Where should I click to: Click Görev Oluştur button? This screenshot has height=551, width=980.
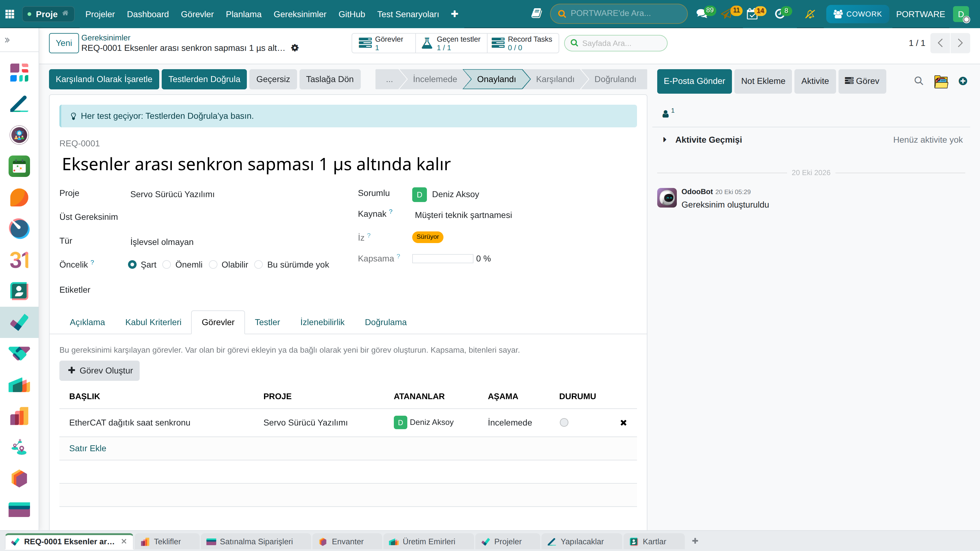(x=100, y=370)
